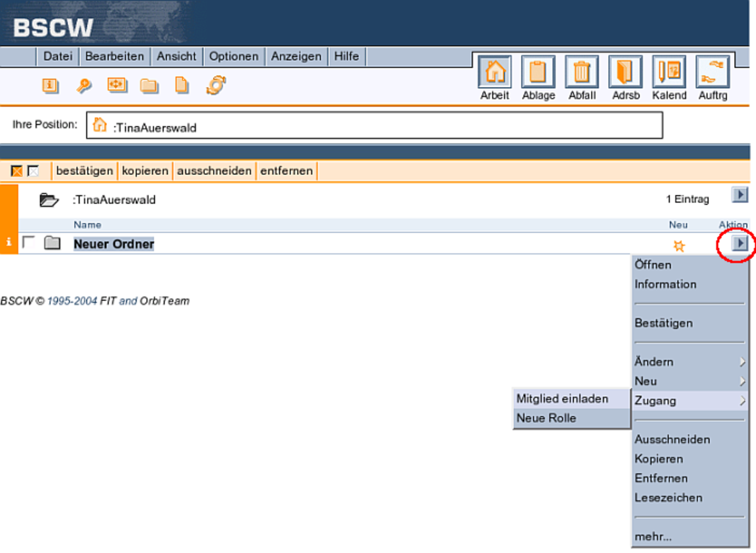Click the :TinaAuerswald folder title
756x553 pixels.
tap(114, 200)
